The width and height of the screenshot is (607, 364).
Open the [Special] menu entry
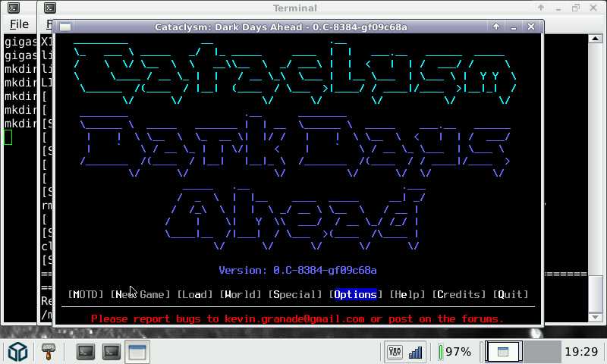coord(295,294)
